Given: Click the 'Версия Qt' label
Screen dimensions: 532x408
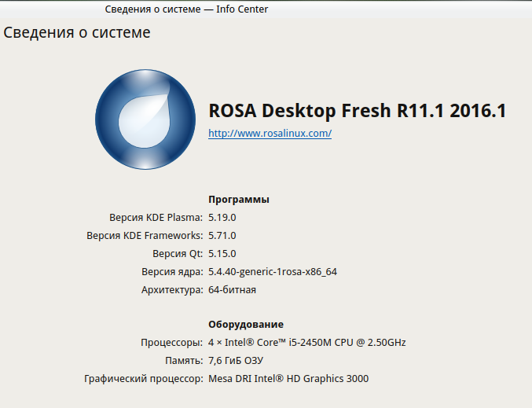Looking at the screenshot, I should (x=178, y=254).
